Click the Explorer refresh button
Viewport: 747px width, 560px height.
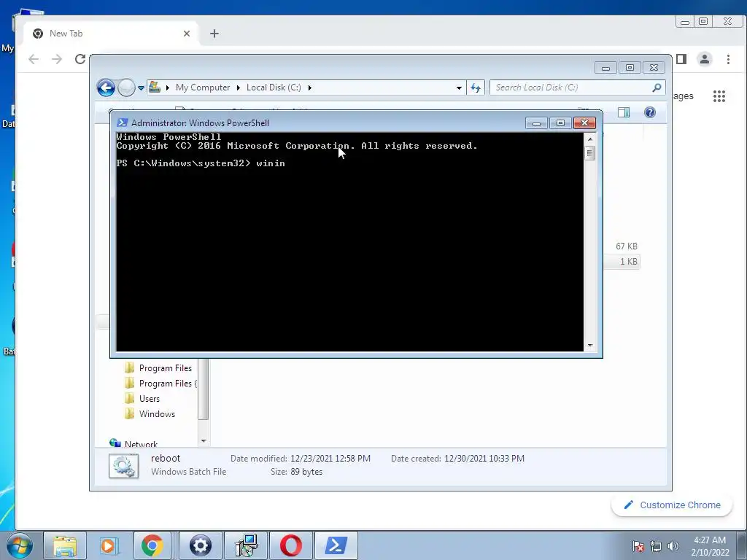click(x=476, y=87)
